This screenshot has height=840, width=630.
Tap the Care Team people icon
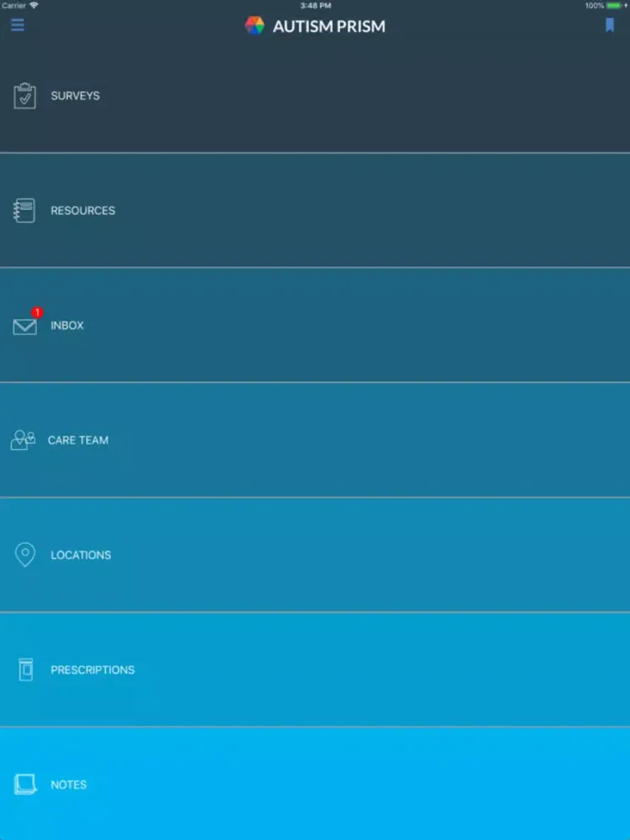23,440
